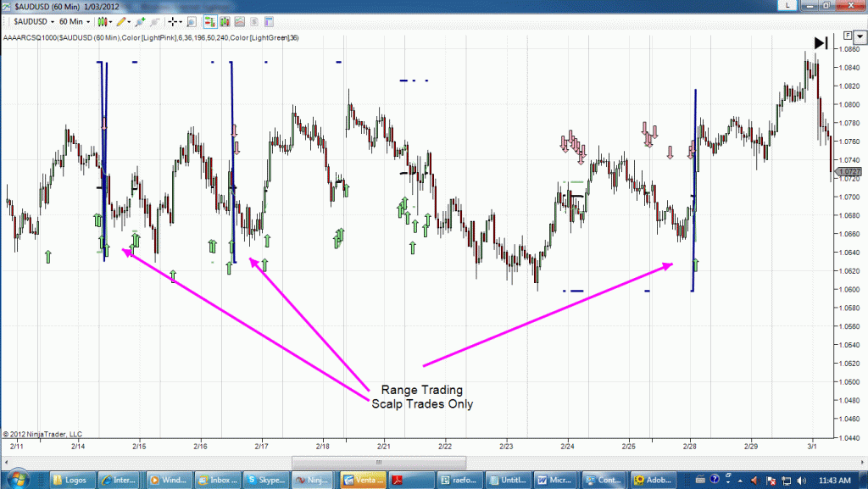Click the red speaker tray icon
This screenshot has width=868, height=489.
(x=754, y=481)
